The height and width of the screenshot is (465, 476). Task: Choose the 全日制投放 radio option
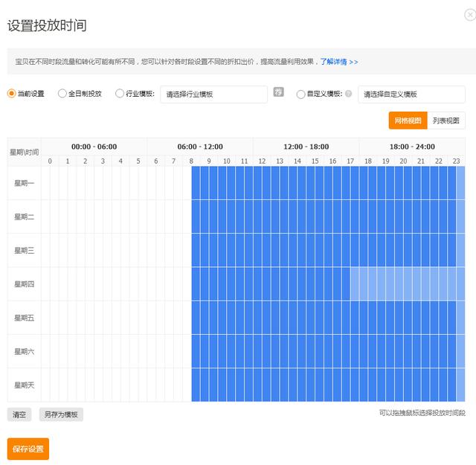[x=62, y=94]
